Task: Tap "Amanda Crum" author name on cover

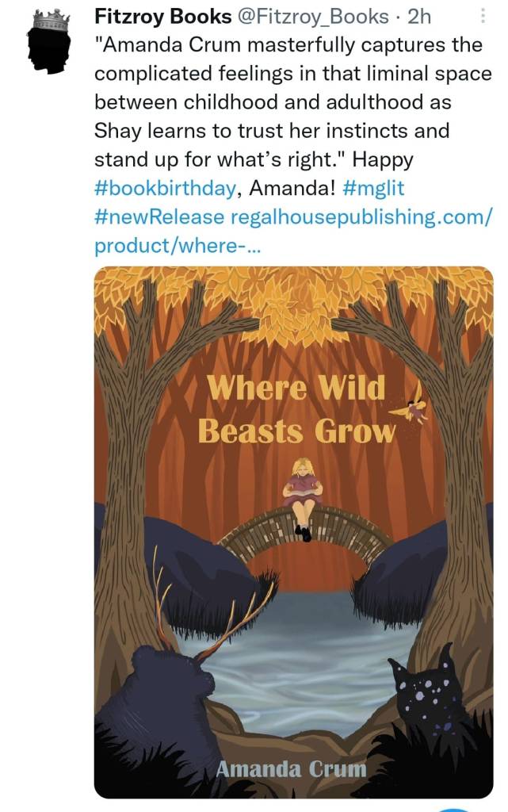Action: [292, 769]
